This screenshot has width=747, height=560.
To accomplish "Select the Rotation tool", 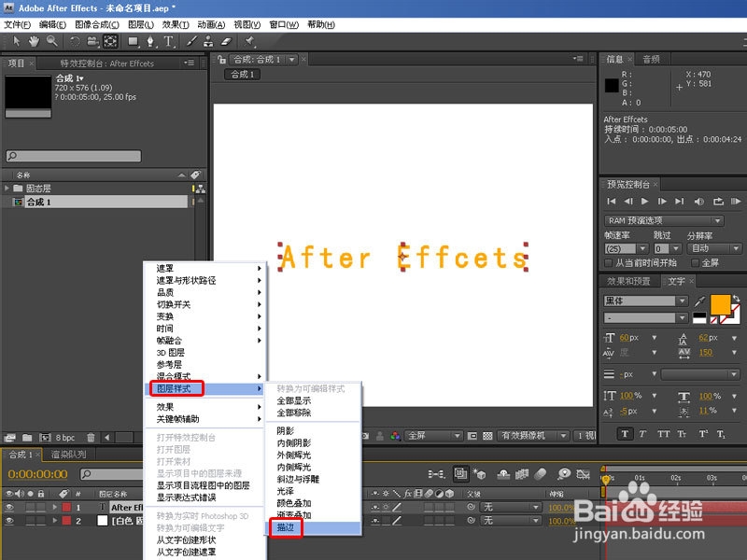I will 75,41.
